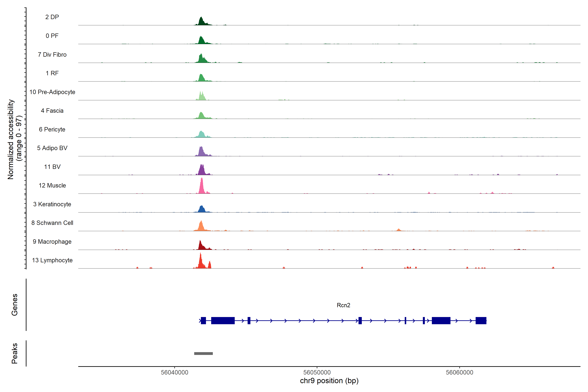Click the red Lymphocyte accessibility peak
588x392 pixels.
201,262
